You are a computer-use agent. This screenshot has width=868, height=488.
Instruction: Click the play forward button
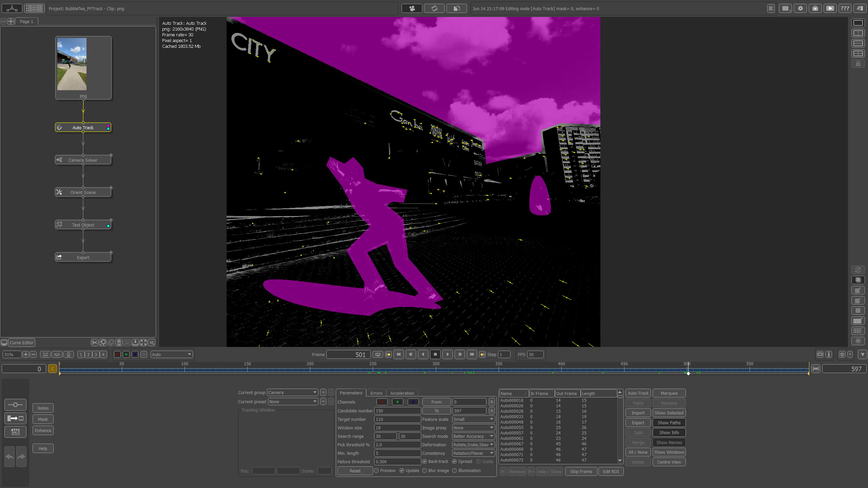(x=447, y=354)
